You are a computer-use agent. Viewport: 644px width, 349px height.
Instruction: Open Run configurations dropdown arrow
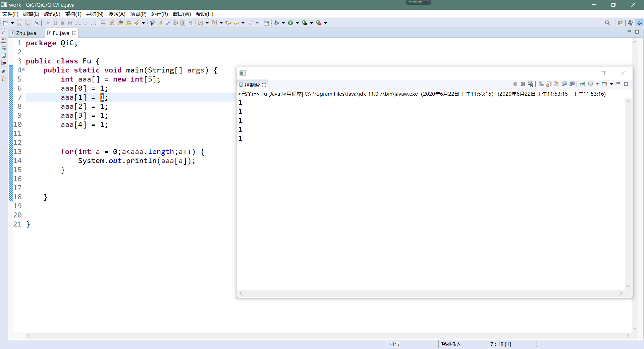click(x=297, y=23)
